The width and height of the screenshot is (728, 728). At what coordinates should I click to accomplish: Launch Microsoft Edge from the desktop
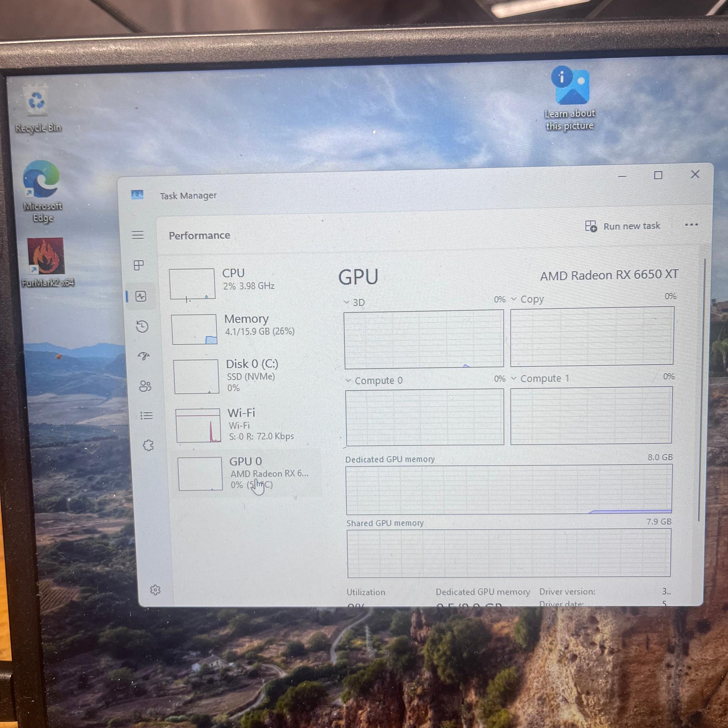pyautogui.click(x=42, y=192)
